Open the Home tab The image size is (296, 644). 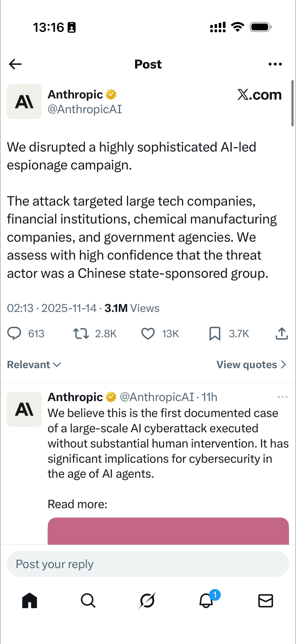[29, 600]
